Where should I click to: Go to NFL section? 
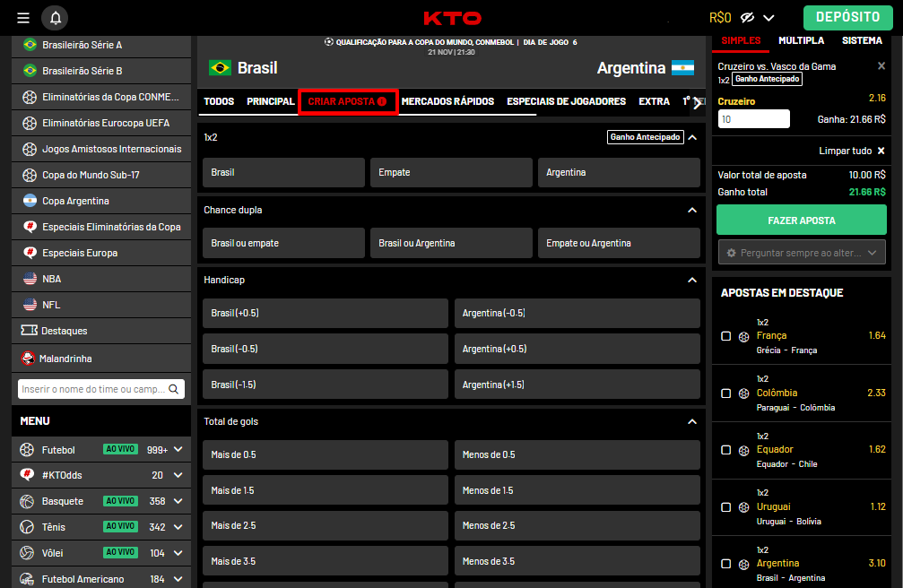click(x=101, y=304)
